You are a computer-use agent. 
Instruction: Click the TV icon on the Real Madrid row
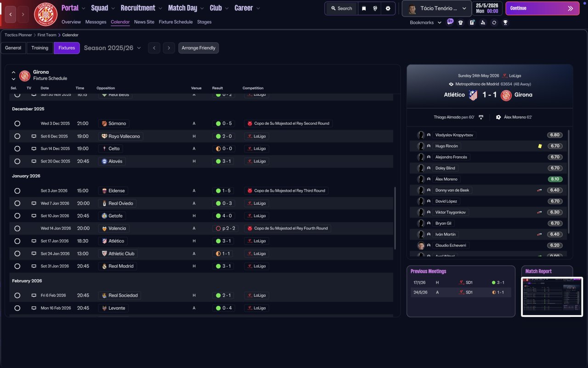[34, 266]
